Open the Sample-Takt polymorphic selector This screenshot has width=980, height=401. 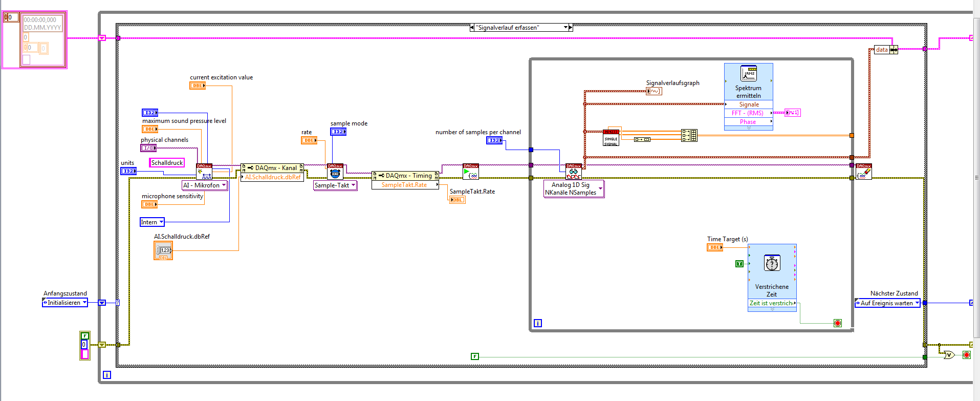(x=335, y=185)
